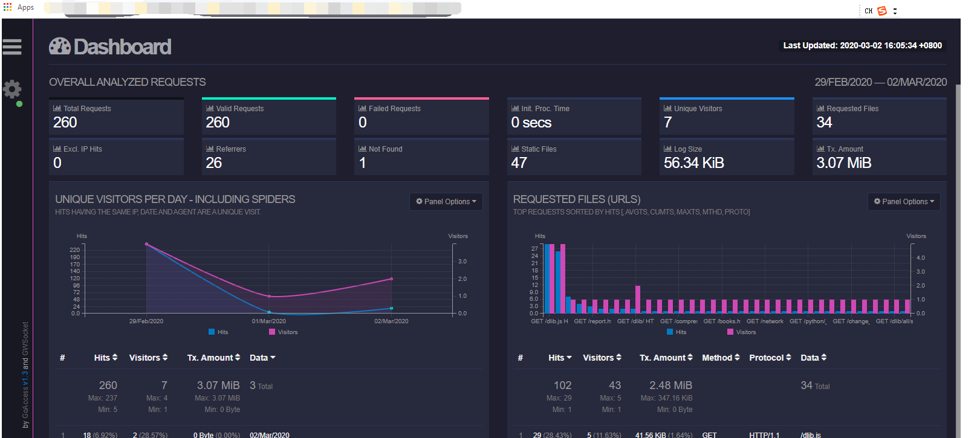Click the Init. Proc. Time chart icon

(x=515, y=108)
